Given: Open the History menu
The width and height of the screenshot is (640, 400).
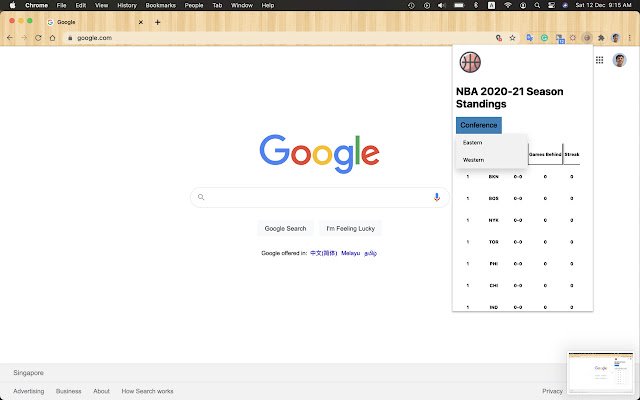Looking at the screenshot, I should (127, 5).
